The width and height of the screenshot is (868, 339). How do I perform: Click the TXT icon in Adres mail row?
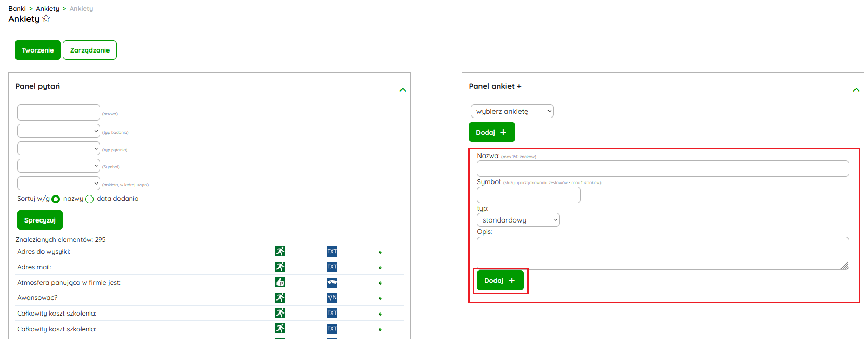[x=332, y=267]
